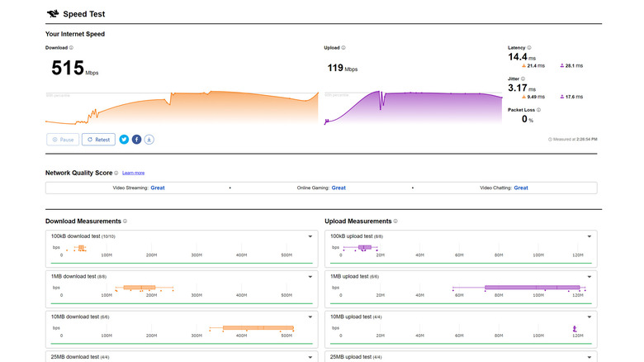Screen dimensions: 644x362
Task: Collapse the 100kB download test panel
Action: pos(310,236)
